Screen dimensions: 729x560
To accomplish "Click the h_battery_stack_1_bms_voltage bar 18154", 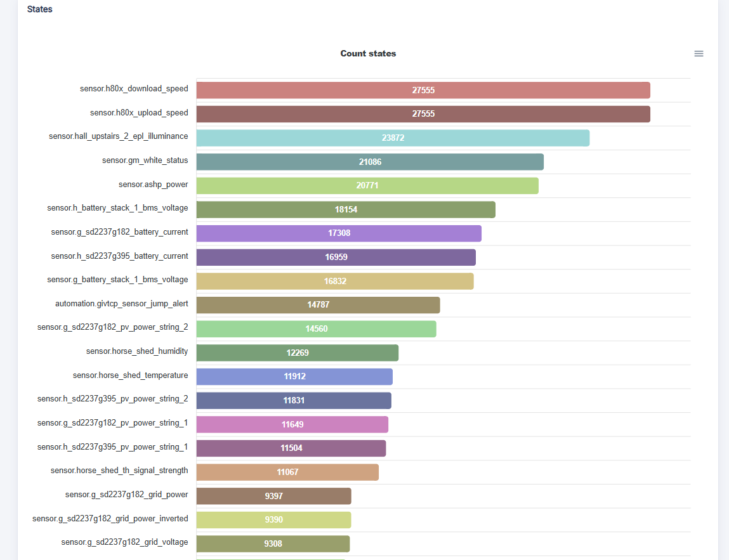I will [346, 209].
